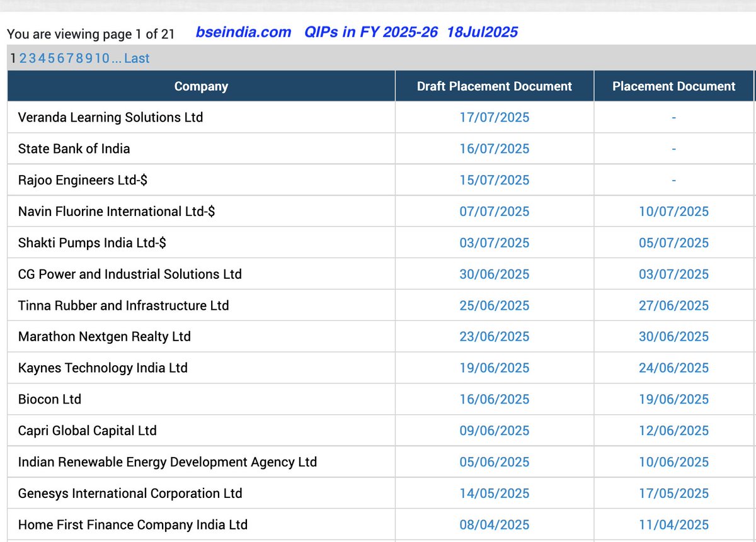The height and width of the screenshot is (542, 756).
Task: Go to page 6 in pagination
Action: (x=61, y=59)
